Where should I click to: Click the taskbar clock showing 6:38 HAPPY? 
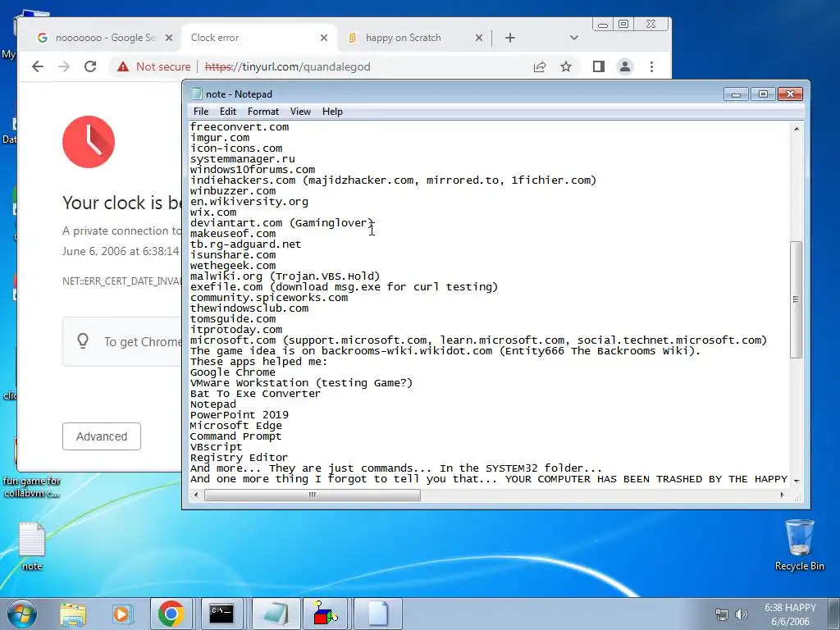click(790, 614)
